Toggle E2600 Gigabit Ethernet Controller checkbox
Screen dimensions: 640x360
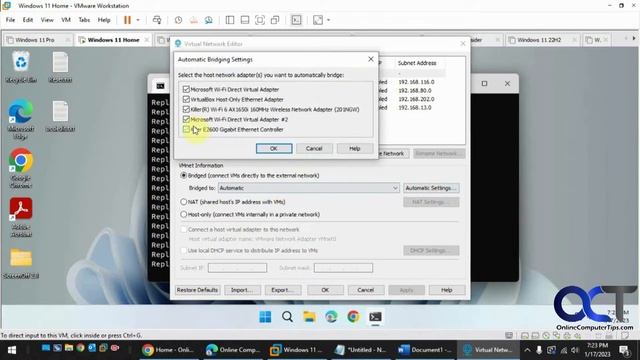pos(186,129)
